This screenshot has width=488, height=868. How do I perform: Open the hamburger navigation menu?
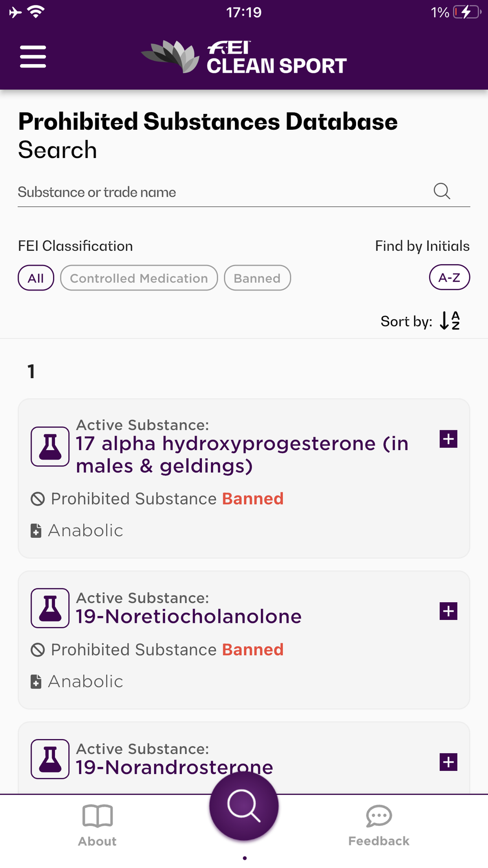pos(33,56)
